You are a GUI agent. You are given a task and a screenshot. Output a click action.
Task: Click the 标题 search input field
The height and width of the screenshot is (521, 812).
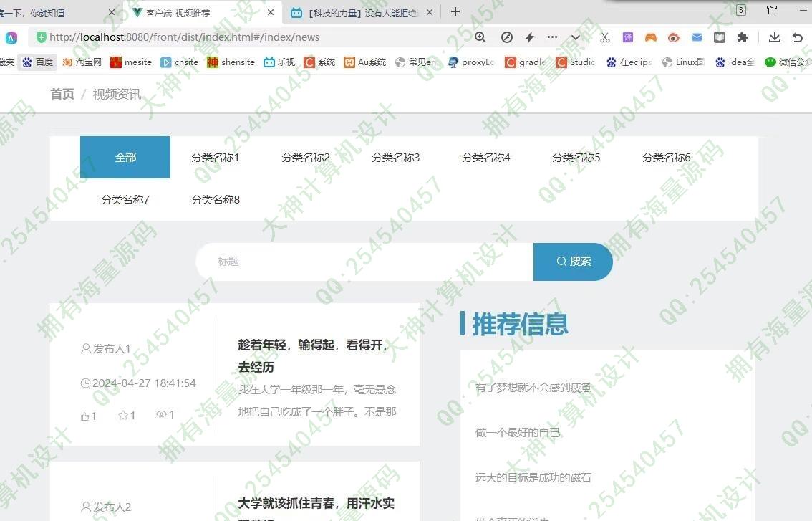coord(364,262)
